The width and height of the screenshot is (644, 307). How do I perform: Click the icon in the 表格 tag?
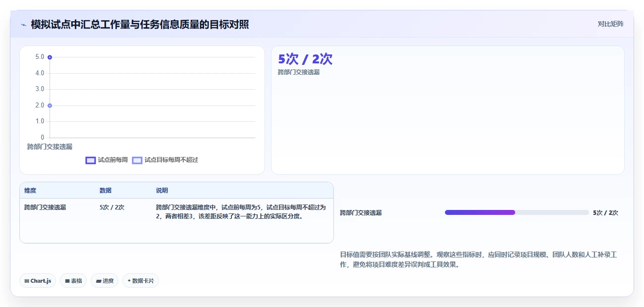(67, 281)
